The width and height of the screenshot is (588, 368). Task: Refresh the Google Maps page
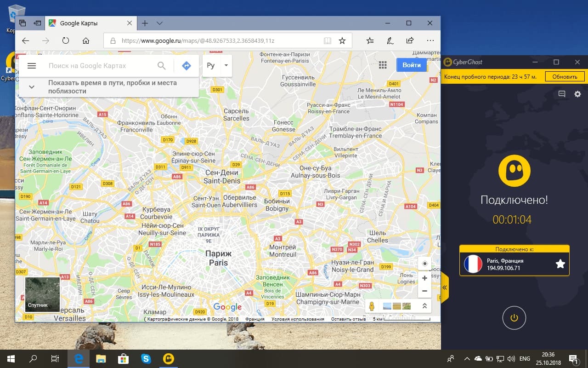pyautogui.click(x=66, y=40)
